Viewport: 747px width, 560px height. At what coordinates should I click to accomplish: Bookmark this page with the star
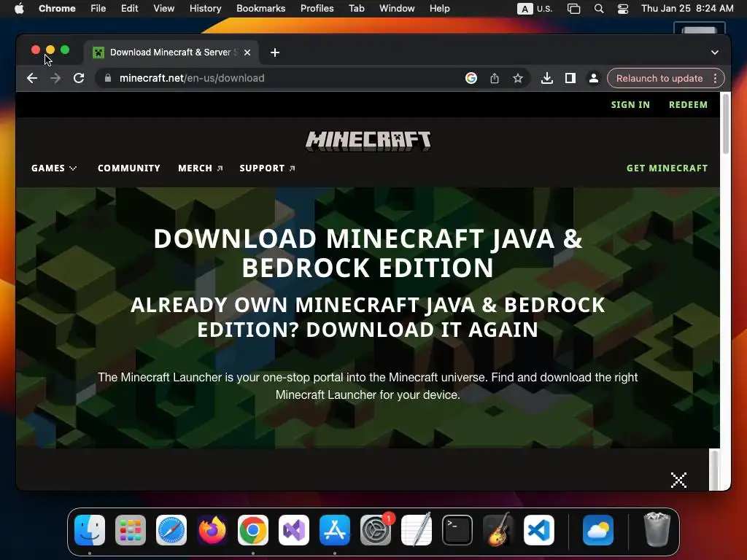tap(518, 78)
